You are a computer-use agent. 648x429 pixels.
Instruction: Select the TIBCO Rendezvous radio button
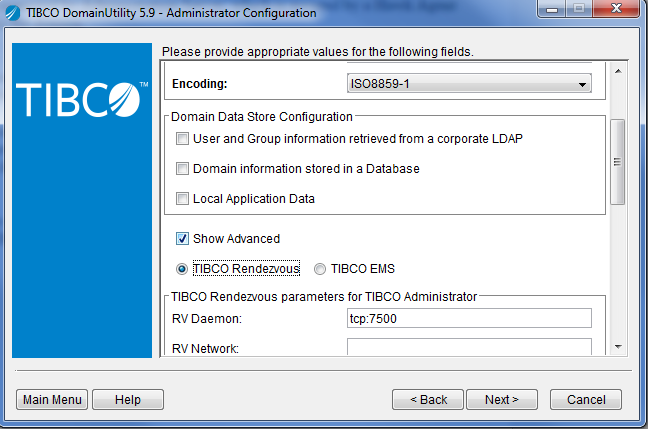click(x=181, y=269)
